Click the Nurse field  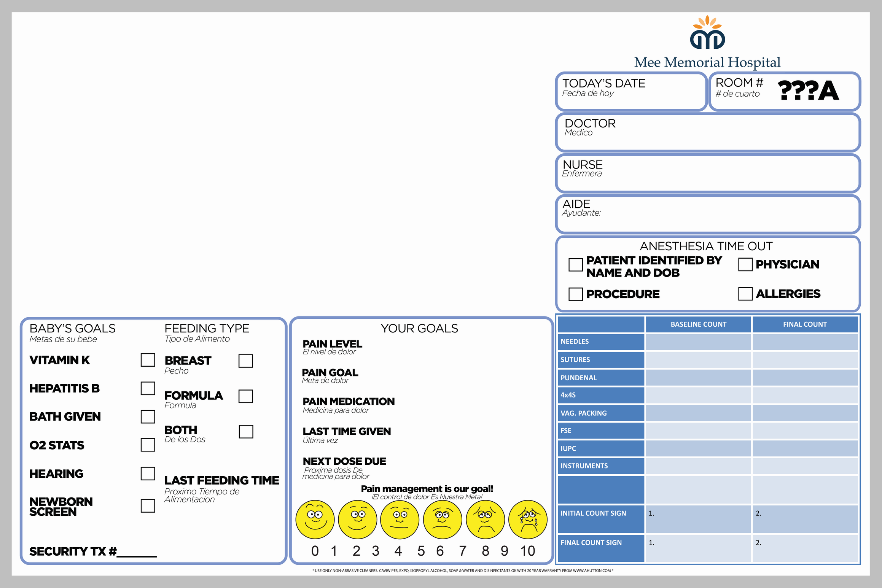708,173
